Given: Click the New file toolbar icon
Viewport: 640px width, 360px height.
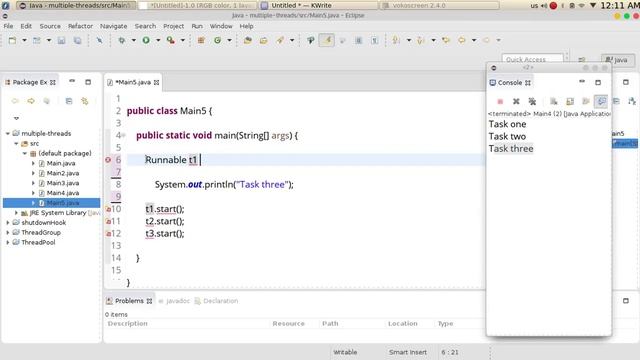Looking at the screenshot, I should tap(12, 40).
